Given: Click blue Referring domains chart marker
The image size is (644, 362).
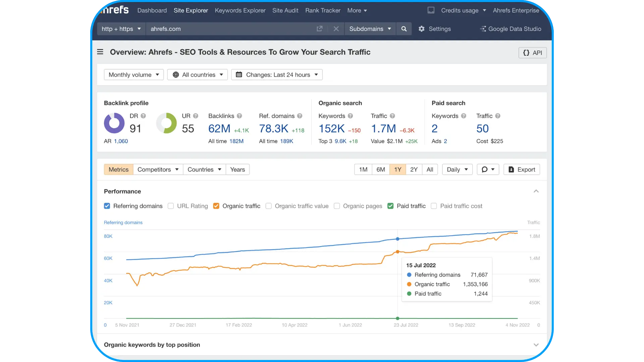Looking at the screenshot, I should (397, 239).
